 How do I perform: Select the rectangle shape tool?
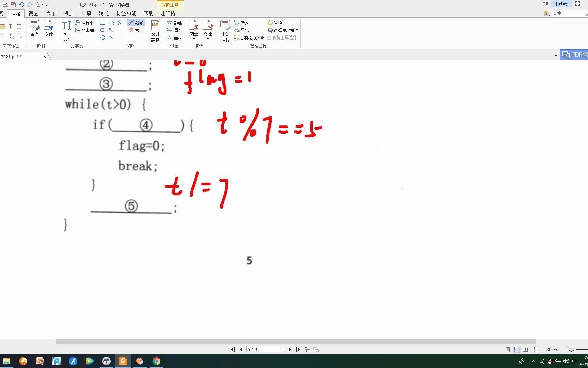coord(103,23)
